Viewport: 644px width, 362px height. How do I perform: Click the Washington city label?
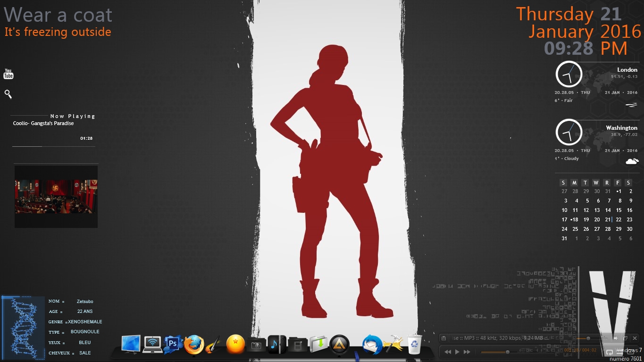pyautogui.click(x=621, y=128)
